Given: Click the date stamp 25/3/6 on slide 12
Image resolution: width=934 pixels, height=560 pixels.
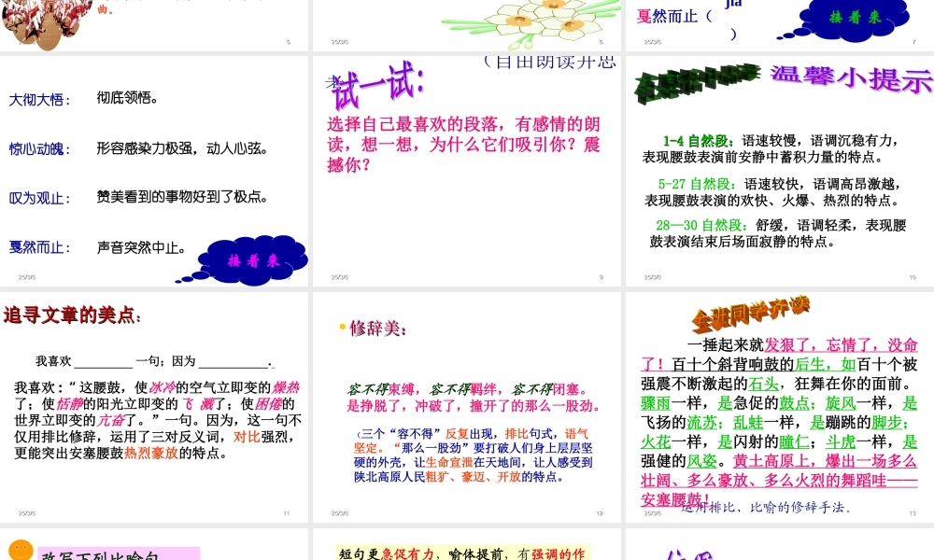Looking at the screenshot, I should [x=340, y=513].
